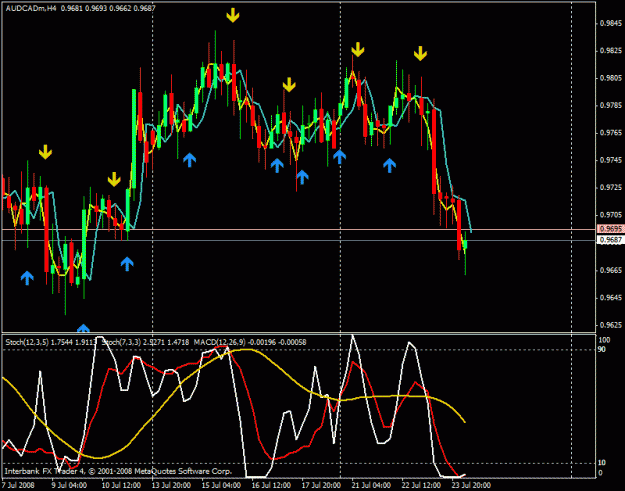
Task: Click the highlighted 0.9695 line price tag
Action: (x=611, y=229)
